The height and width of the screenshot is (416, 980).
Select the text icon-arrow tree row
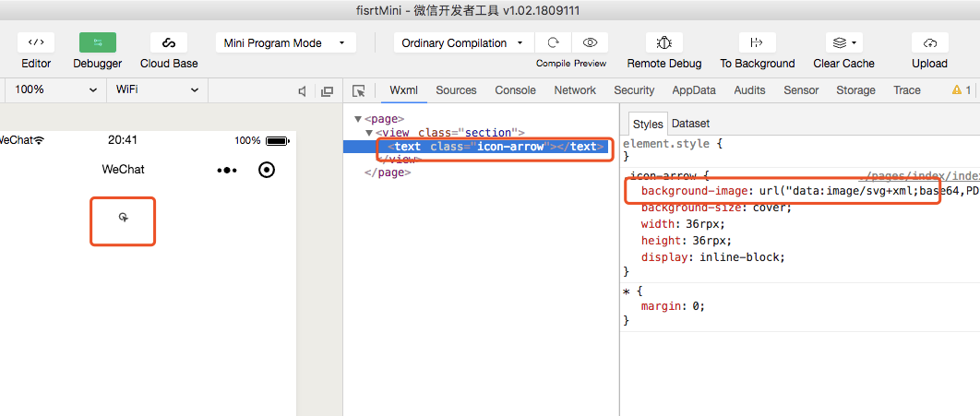pyautogui.click(x=475, y=147)
